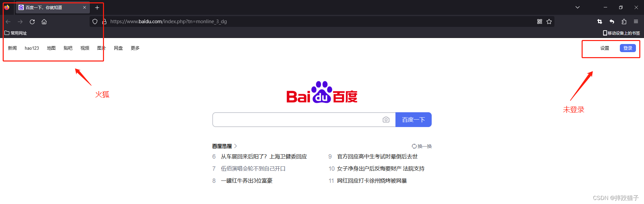Click the URL address bar
This screenshot has height=204, width=644.
point(321,22)
